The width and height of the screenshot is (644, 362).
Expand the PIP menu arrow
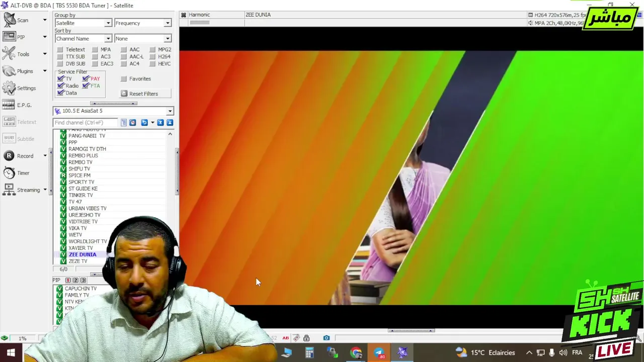45,37
